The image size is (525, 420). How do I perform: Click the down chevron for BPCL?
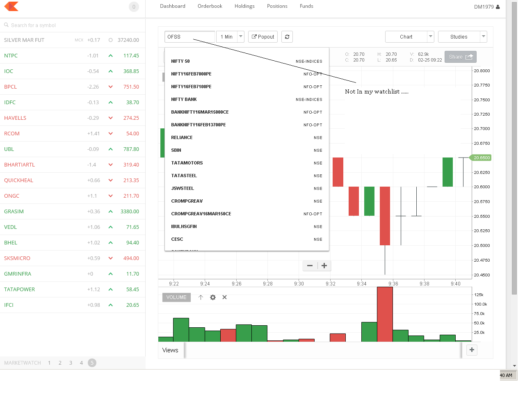coord(110,87)
